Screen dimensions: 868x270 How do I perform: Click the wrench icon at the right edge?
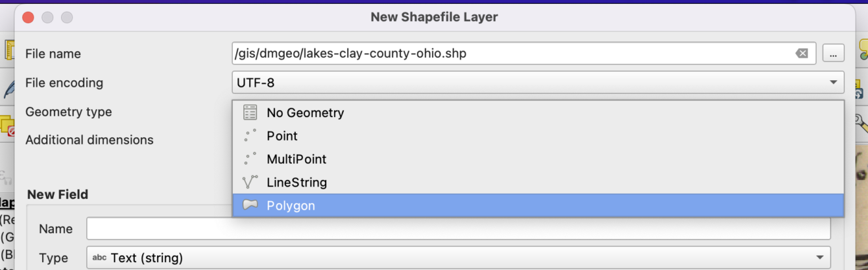(861, 120)
